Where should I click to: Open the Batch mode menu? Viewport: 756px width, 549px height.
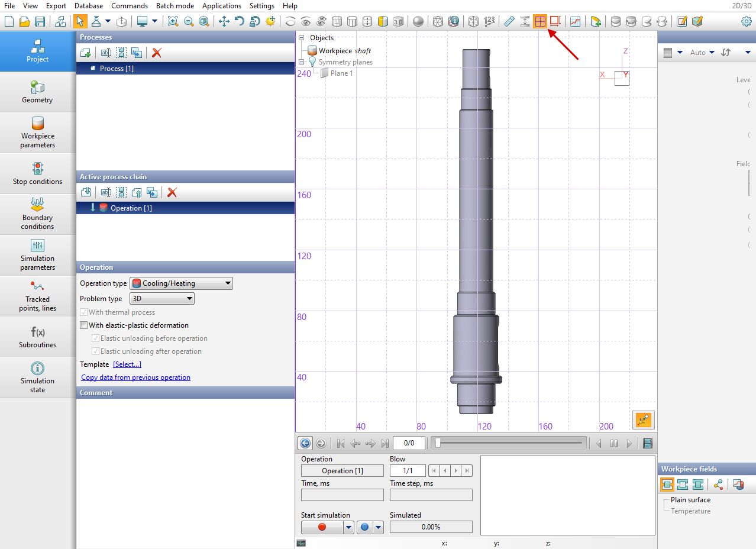point(175,6)
